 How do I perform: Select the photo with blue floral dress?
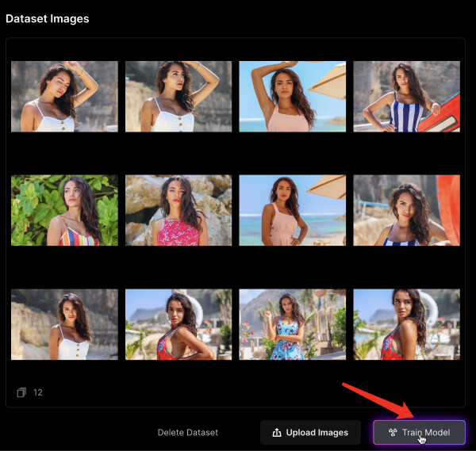point(292,324)
